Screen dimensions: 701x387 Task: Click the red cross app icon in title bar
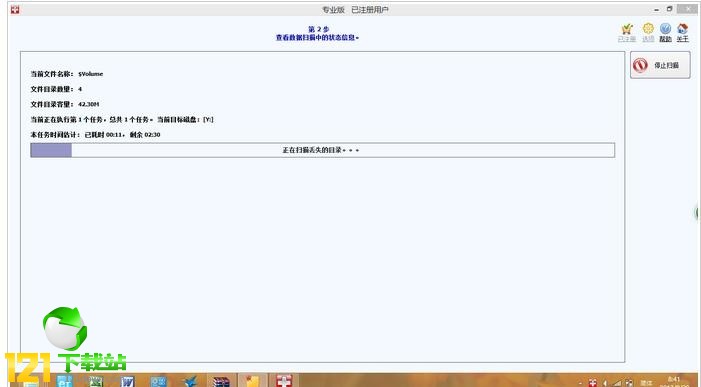tap(15, 9)
